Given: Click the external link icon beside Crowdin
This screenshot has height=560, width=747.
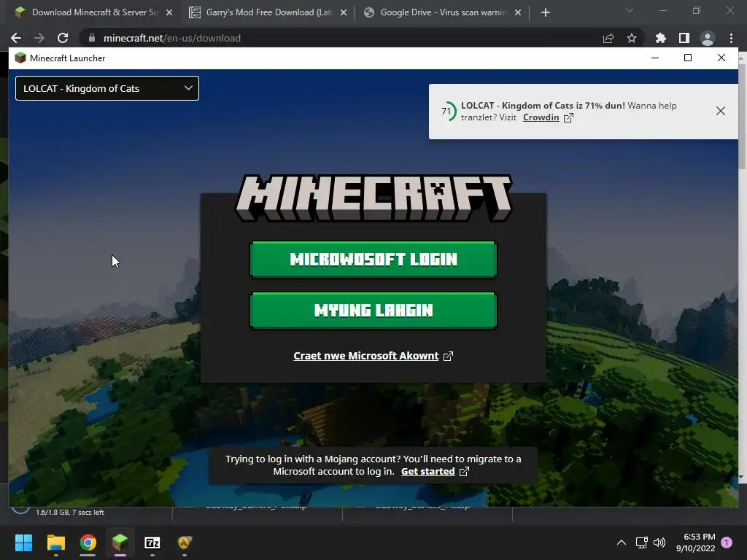Looking at the screenshot, I should (x=568, y=117).
